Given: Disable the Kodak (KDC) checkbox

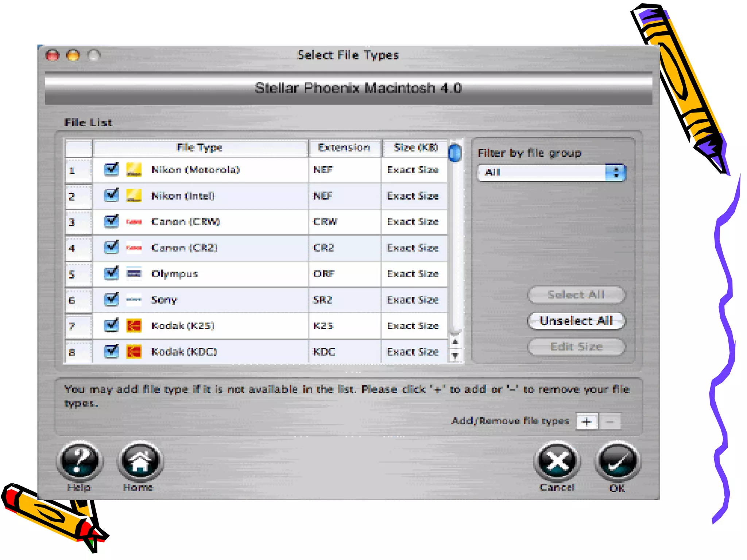Looking at the screenshot, I should point(111,351).
